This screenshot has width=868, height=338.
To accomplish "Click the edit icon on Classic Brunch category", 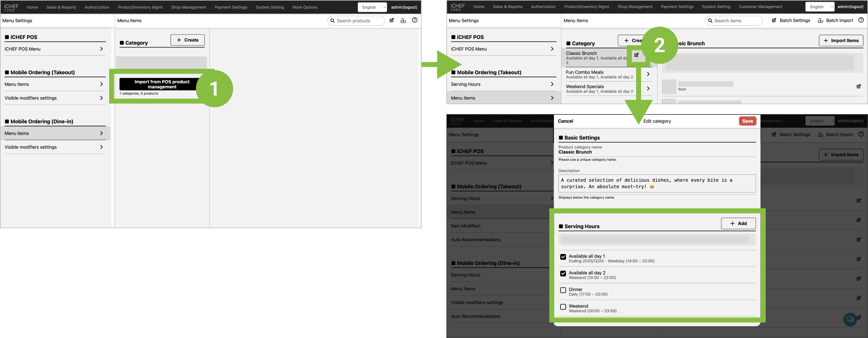I will click(x=636, y=55).
